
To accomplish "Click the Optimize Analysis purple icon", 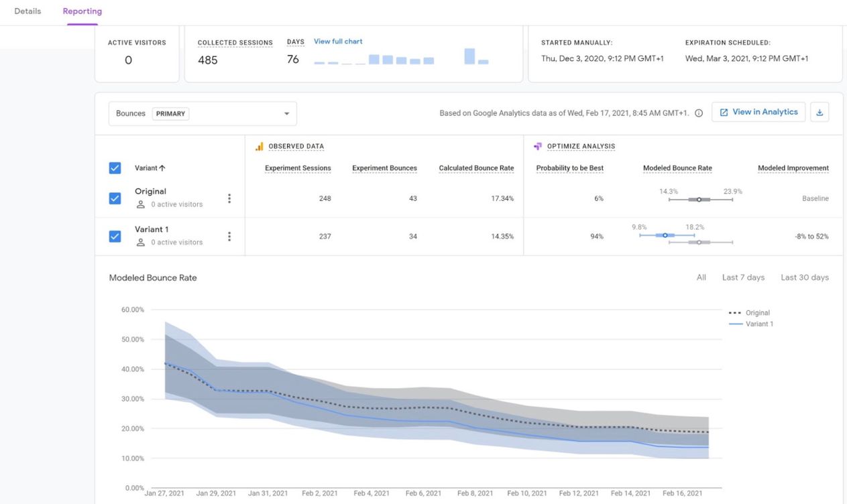I will [538, 146].
